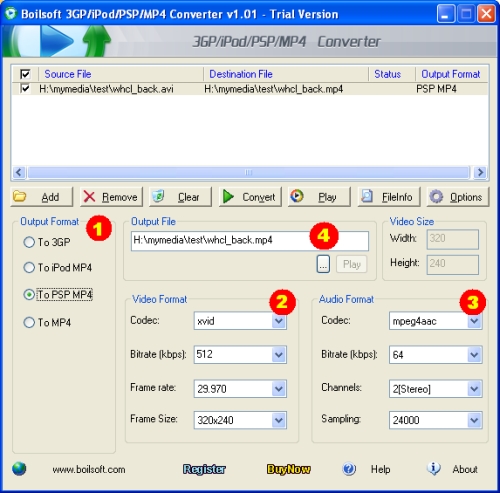
Task: Click the About info icon
Action: [x=434, y=468]
